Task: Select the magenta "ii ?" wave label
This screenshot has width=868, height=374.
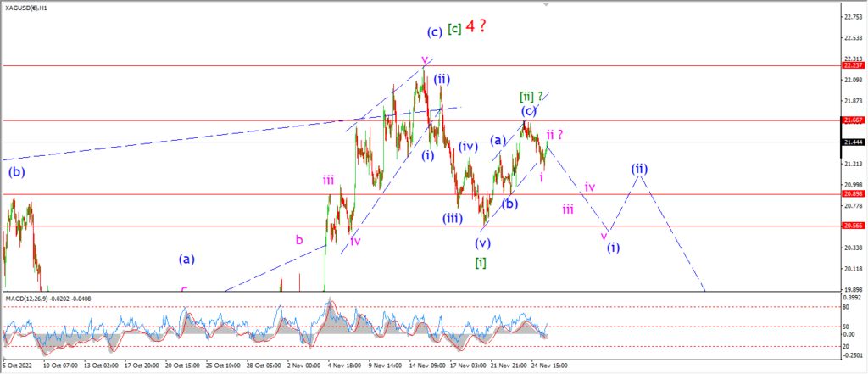Action: pyautogui.click(x=555, y=134)
